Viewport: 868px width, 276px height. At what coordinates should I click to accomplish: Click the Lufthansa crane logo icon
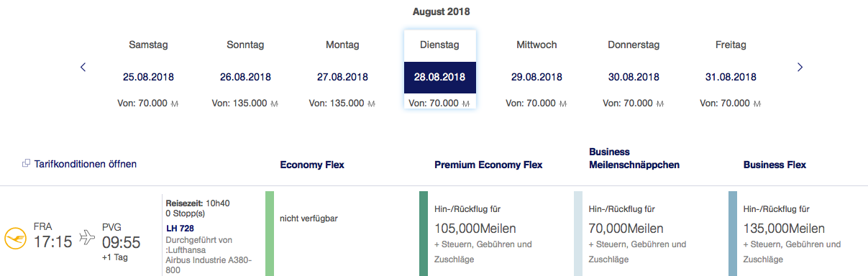tap(15, 238)
